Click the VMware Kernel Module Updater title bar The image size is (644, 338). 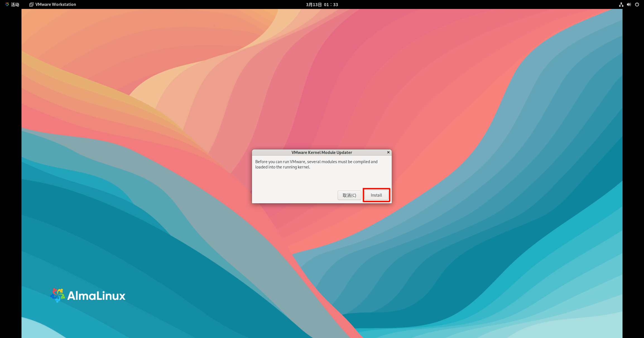pos(321,152)
